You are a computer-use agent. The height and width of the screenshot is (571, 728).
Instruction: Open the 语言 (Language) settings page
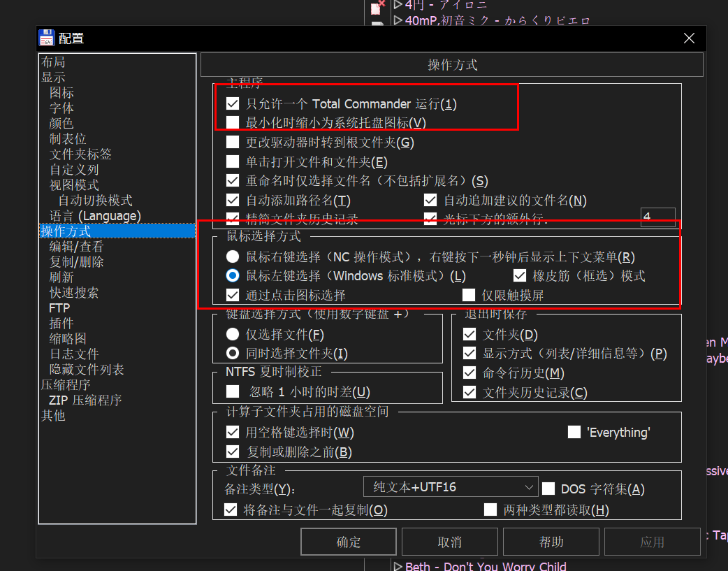pos(95,215)
